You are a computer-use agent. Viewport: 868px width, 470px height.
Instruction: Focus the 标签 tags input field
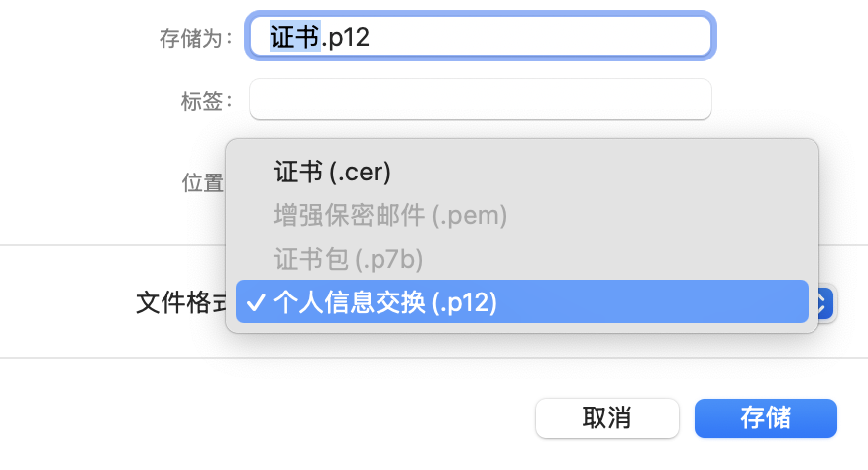click(480, 99)
